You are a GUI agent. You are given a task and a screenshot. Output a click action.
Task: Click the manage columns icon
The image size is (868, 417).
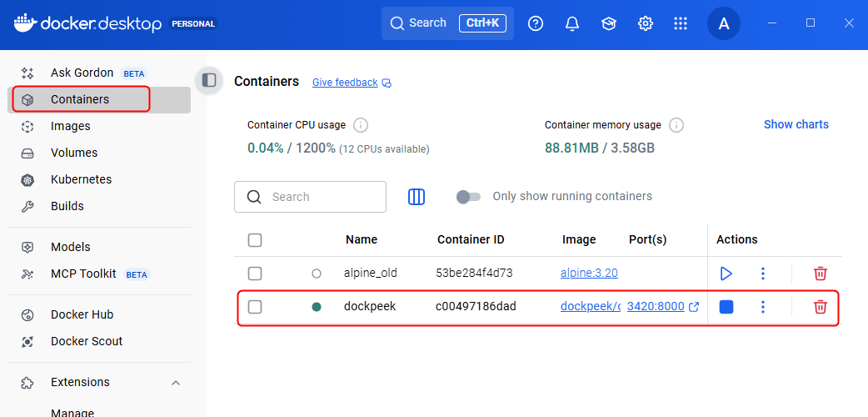[x=417, y=197]
